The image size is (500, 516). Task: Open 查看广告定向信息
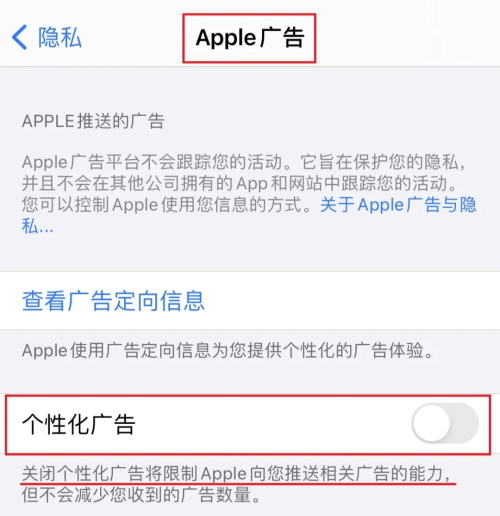pos(113,301)
